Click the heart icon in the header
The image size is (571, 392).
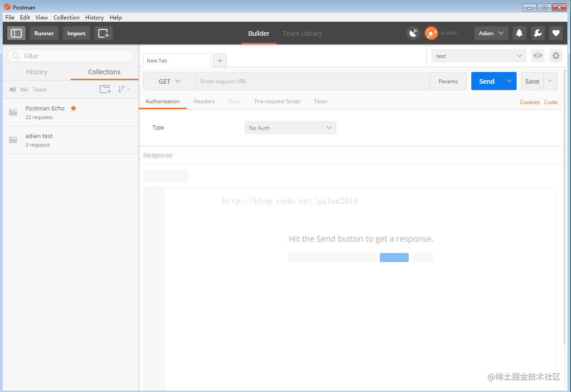coord(556,33)
